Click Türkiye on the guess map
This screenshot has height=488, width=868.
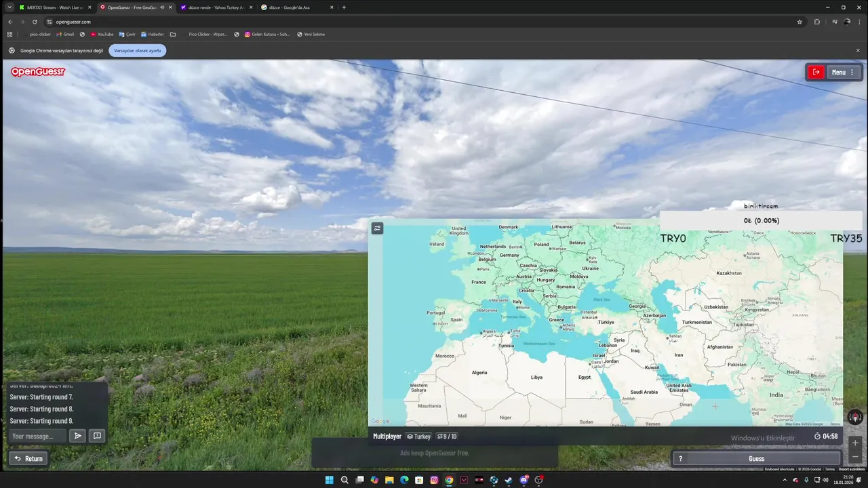(x=605, y=323)
